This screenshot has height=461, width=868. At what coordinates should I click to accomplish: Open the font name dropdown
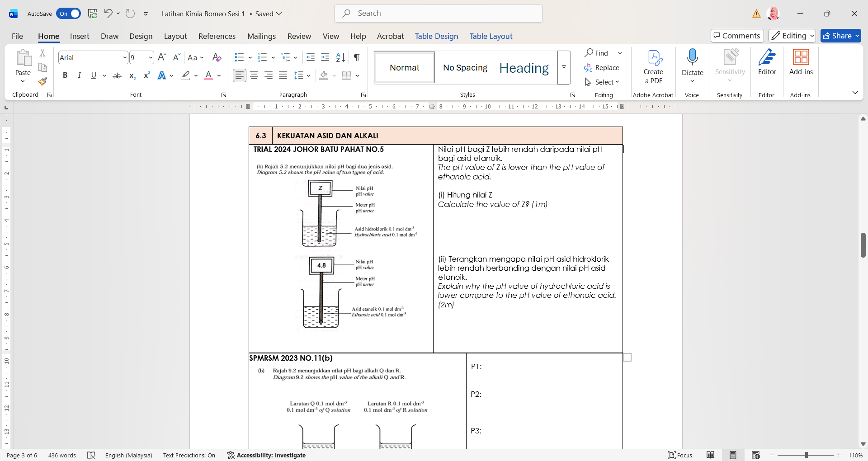pos(125,58)
